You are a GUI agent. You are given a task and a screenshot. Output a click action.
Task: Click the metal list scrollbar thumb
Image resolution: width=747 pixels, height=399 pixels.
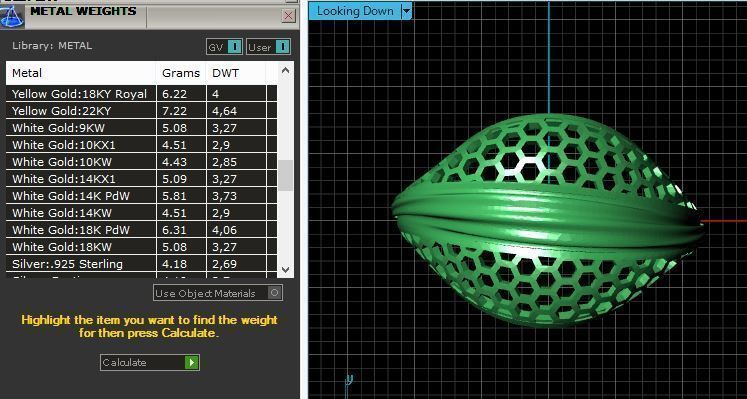[x=285, y=175]
